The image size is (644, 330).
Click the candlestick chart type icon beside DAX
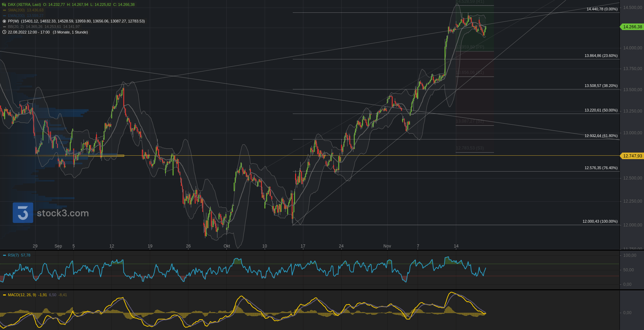pos(4,4)
